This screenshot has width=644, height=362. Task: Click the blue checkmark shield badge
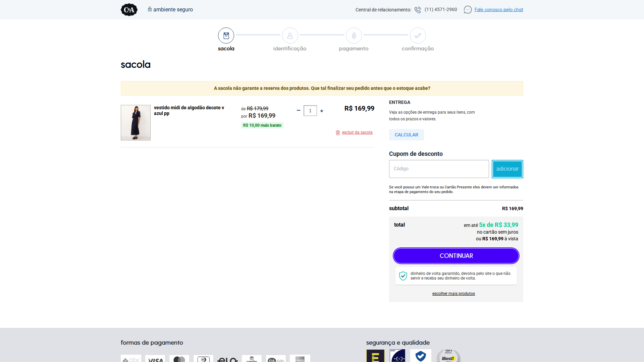click(421, 356)
